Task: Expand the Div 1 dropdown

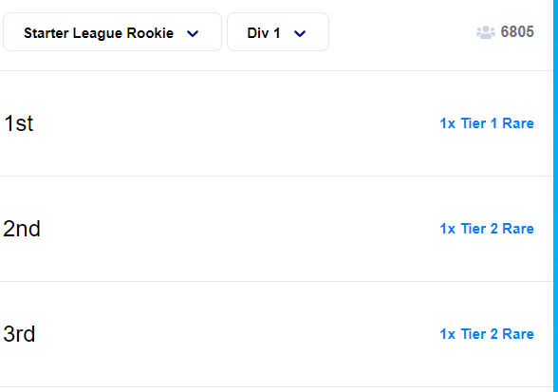Action: coord(278,32)
